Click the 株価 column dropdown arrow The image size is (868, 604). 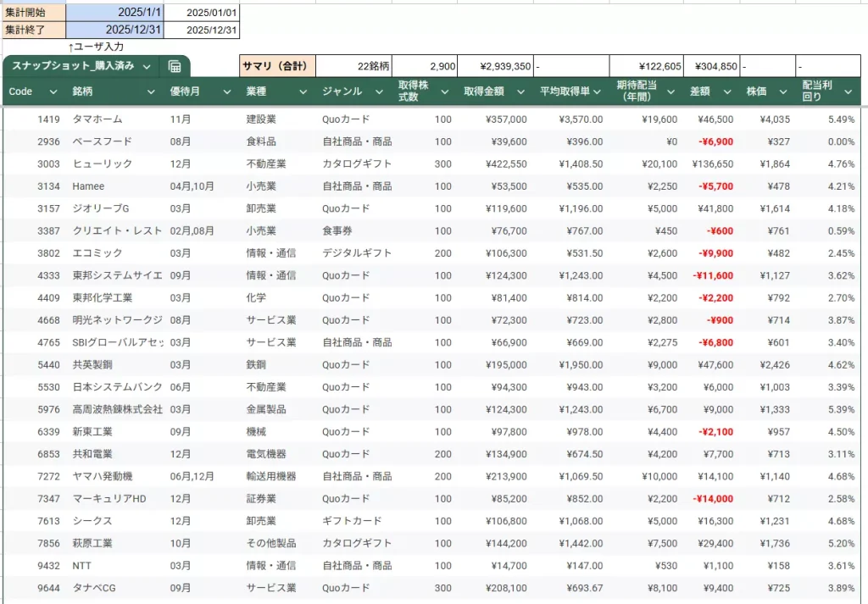[x=783, y=91]
